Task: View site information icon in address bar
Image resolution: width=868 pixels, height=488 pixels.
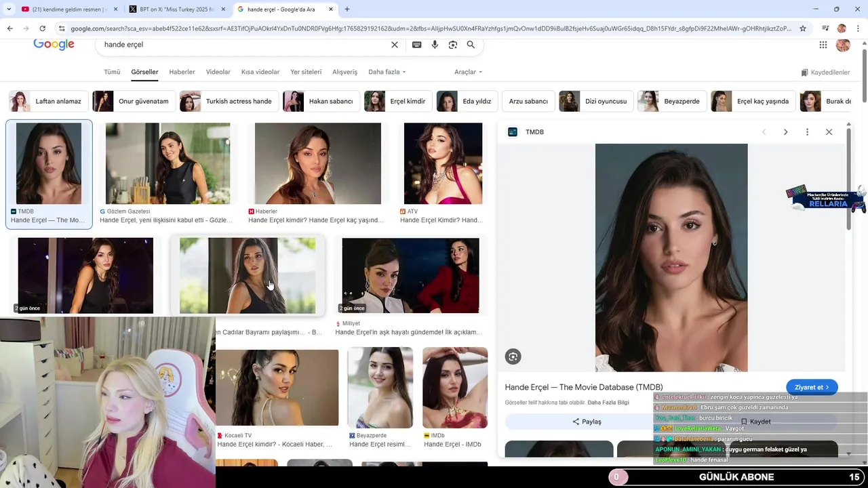Action: click(62, 28)
